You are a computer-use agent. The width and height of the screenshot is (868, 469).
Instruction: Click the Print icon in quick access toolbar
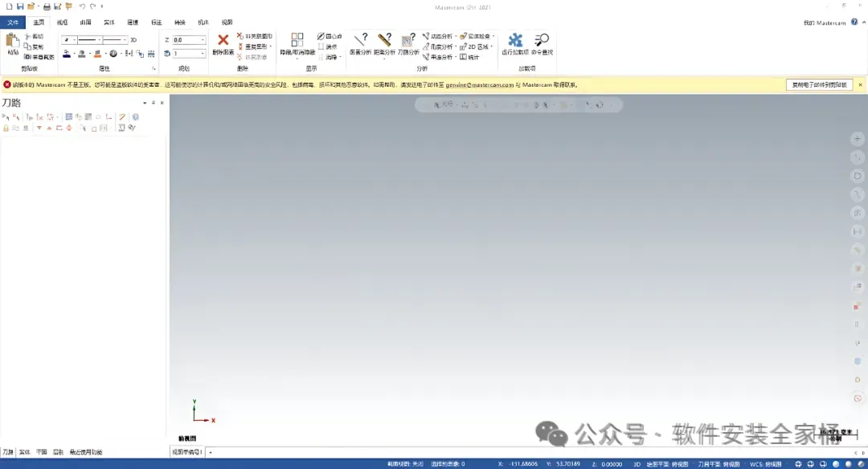[x=47, y=6]
